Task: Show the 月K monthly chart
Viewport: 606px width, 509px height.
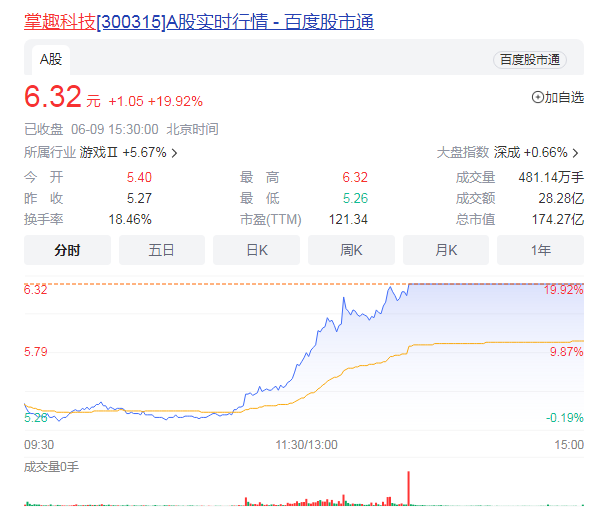Action: click(445, 250)
